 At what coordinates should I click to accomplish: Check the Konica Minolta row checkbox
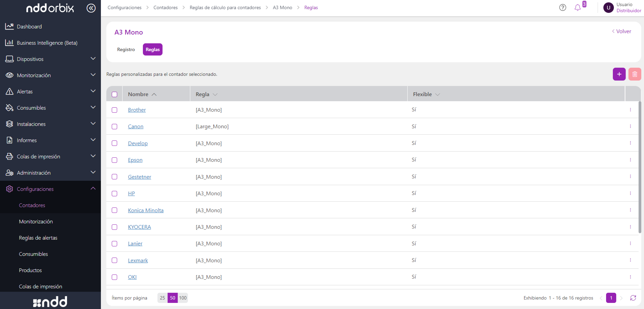coord(114,210)
